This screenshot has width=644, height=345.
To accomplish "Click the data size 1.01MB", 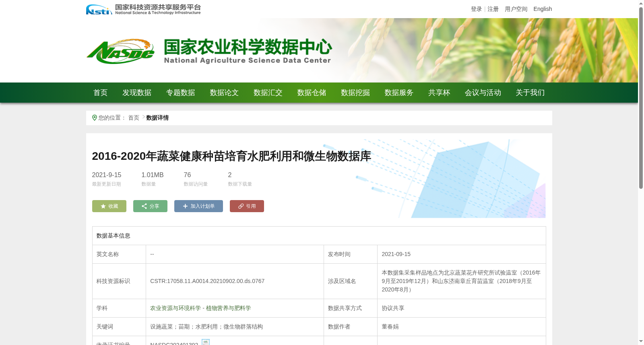I will pyautogui.click(x=153, y=175).
